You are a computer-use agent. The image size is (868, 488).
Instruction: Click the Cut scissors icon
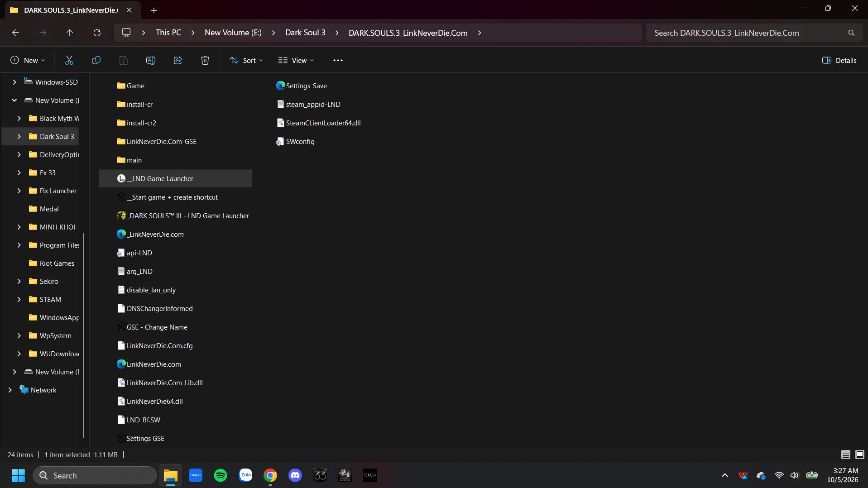point(69,60)
